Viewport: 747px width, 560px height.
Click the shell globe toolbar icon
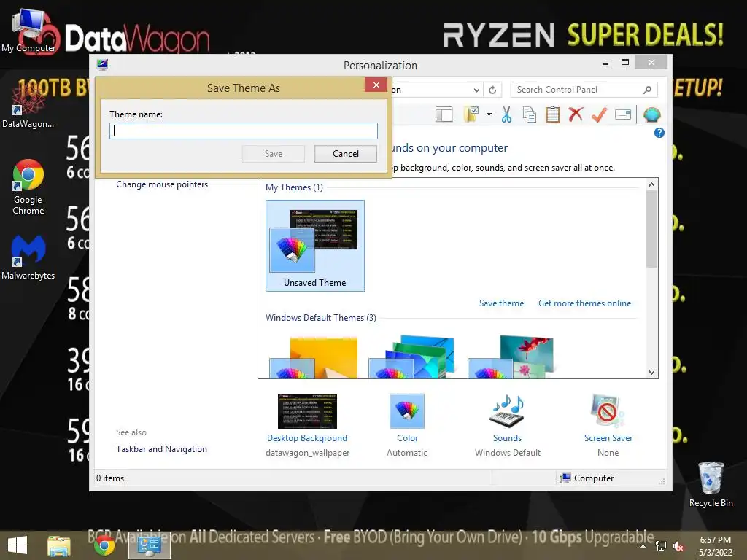(x=651, y=114)
